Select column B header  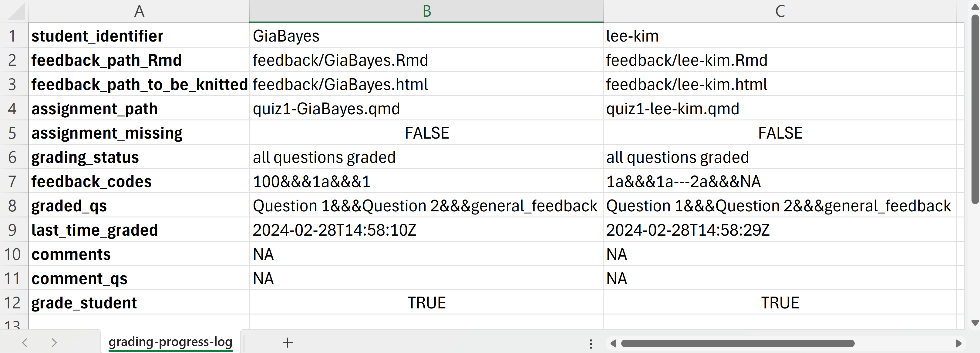click(426, 12)
